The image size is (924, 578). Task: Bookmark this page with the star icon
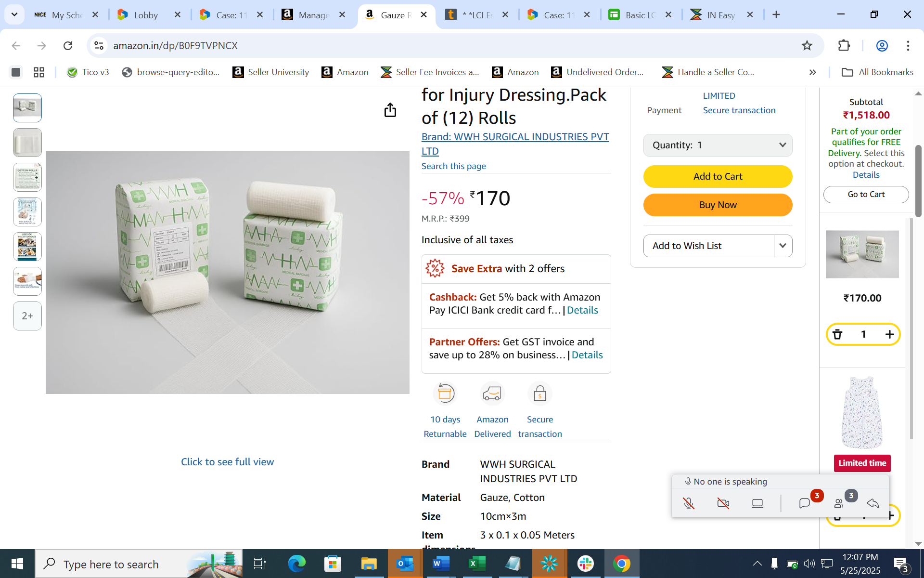(x=807, y=46)
